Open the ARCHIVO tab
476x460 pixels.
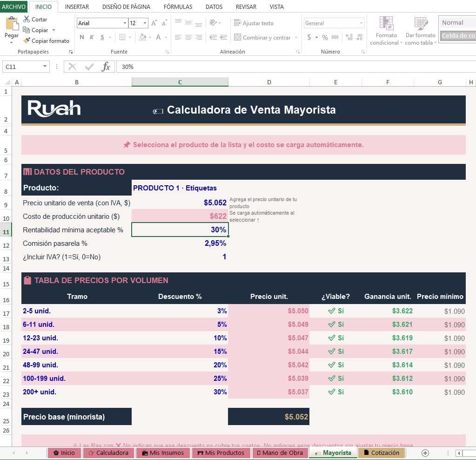13,7
